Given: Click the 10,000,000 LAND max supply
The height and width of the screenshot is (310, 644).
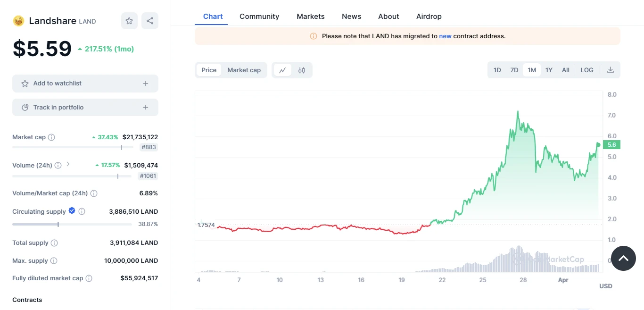Looking at the screenshot, I should pos(131,261).
